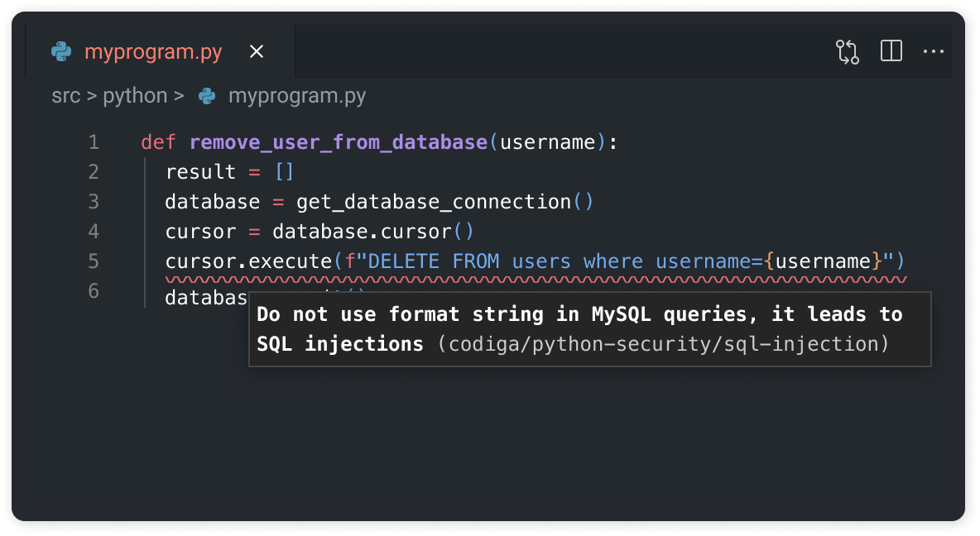This screenshot has height=536, width=980.
Task: Switch to the myprogram.py editor tab
Action: pyautogui.click(x=152, y=51)
